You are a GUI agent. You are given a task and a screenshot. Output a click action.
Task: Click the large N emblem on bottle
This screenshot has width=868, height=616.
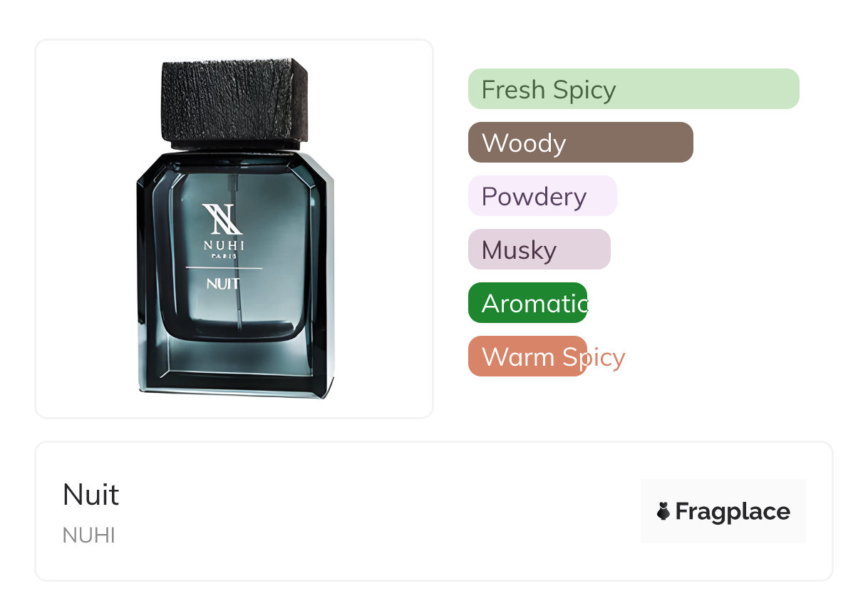tap(223, 219)
